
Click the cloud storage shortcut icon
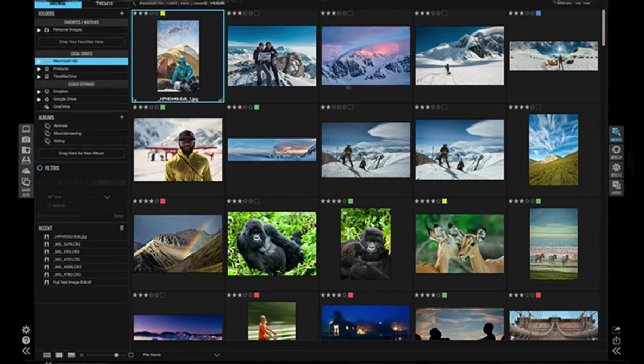coord(26,171)
